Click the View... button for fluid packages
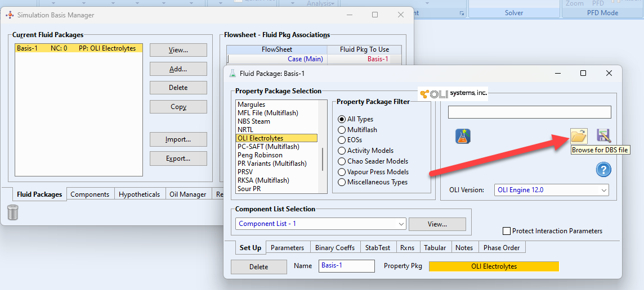Image resolution: width=644 pixels, height=290 pixels. [178, 50]
